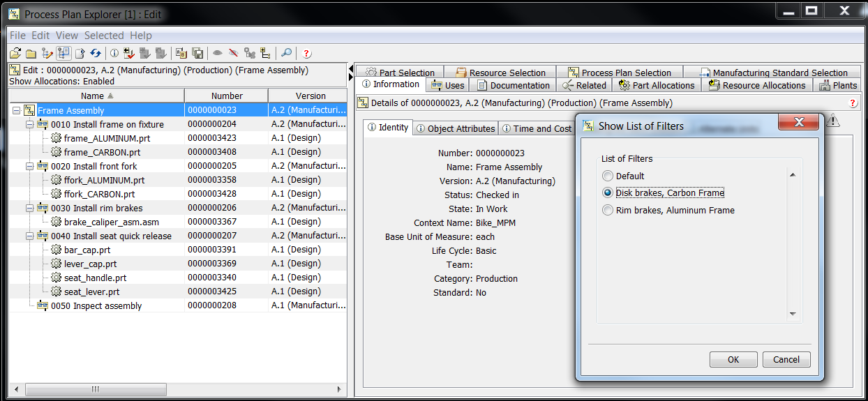Click the information toolbar icon
The height and width of the screenshot is (401, 868).
(114, 53)
